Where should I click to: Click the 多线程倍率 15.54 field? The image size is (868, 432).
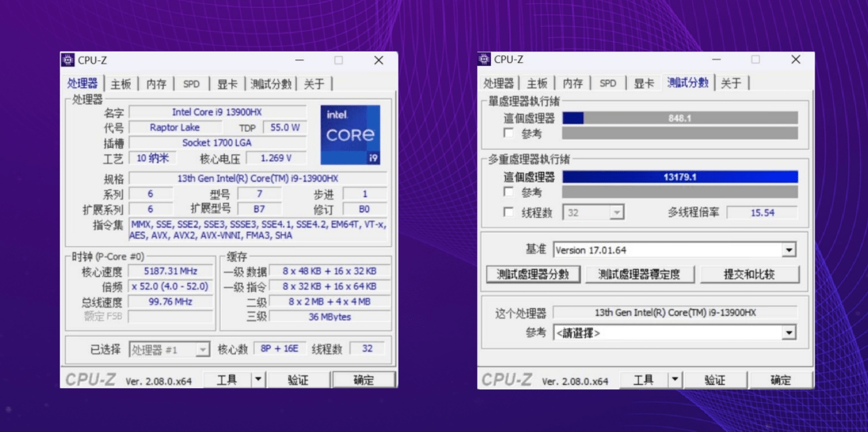762,213
